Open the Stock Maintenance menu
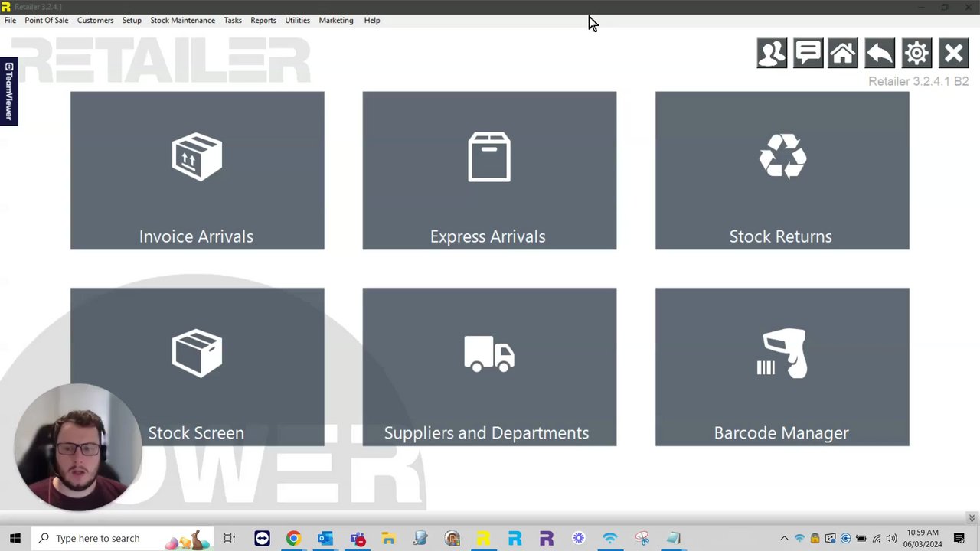This screenshot has width=980, height=551. pyautogui.click(x=182, y=21)
